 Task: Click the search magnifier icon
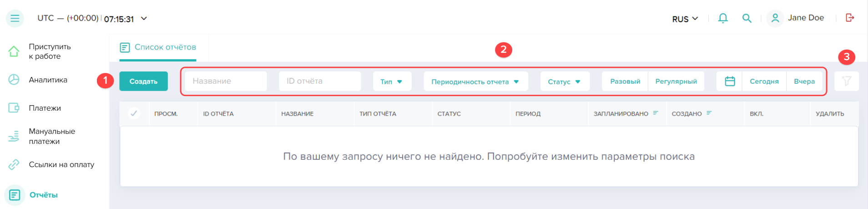pyautogui.click(x=747, y=18)
